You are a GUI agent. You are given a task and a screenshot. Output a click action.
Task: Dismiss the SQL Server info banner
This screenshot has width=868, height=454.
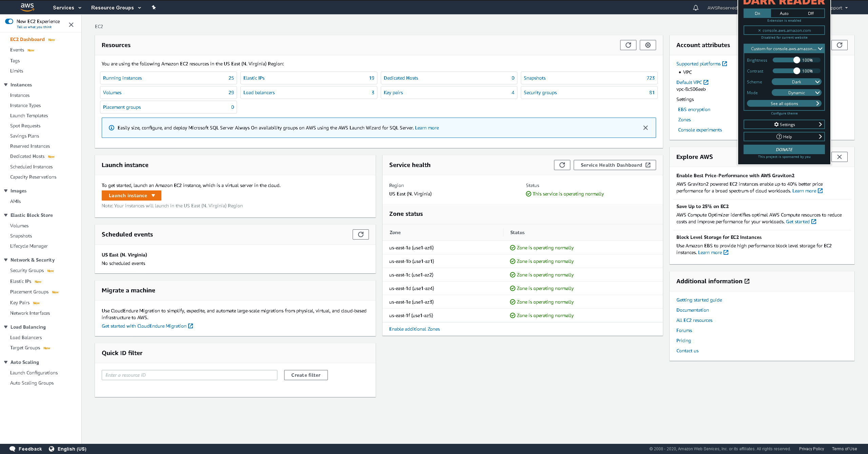click(645, 128)
